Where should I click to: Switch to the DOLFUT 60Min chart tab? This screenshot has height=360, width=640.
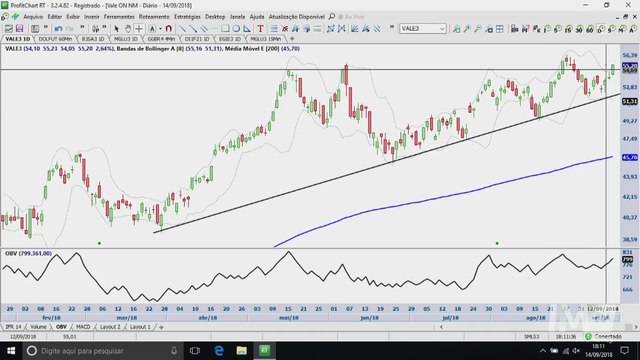(x=55, y=39)
